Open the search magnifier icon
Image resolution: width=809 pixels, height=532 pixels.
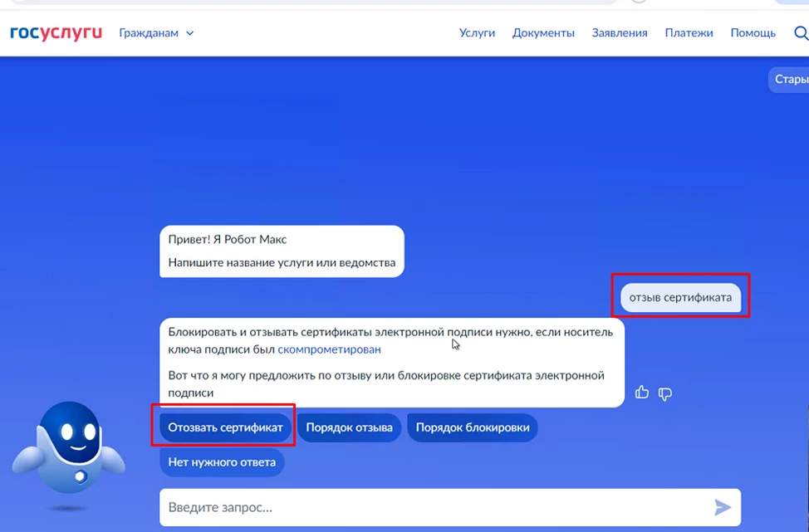pyautogui.click(x=801, y=33)
